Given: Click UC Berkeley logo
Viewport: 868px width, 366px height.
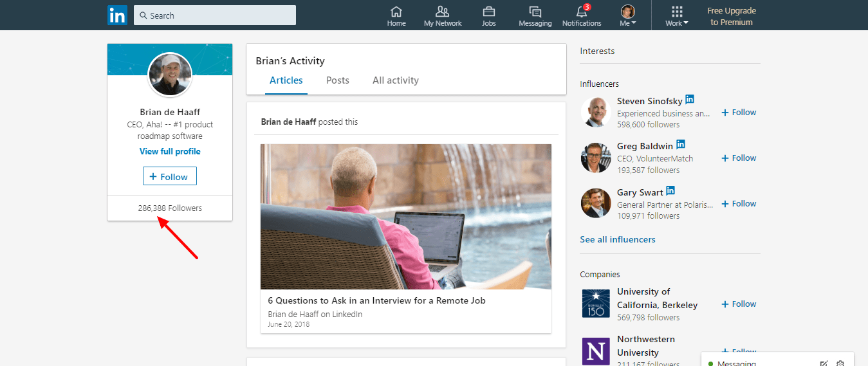Looking at the screenshot, I should tap(595, 304).
